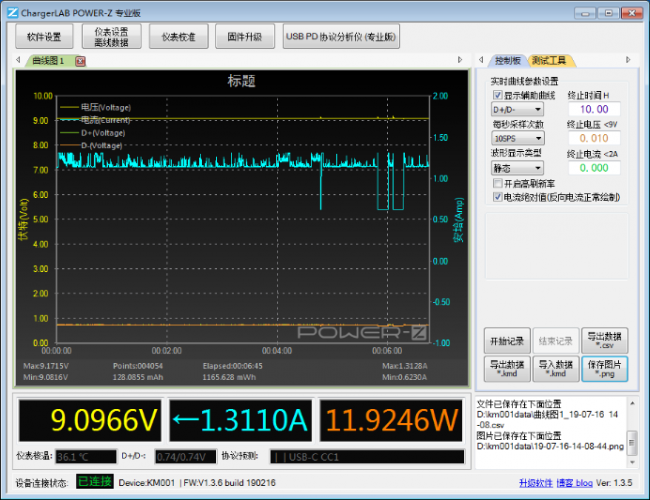
Task: Open the D+/D- auxiliary curve dropdown
Action: click(517, 110)
